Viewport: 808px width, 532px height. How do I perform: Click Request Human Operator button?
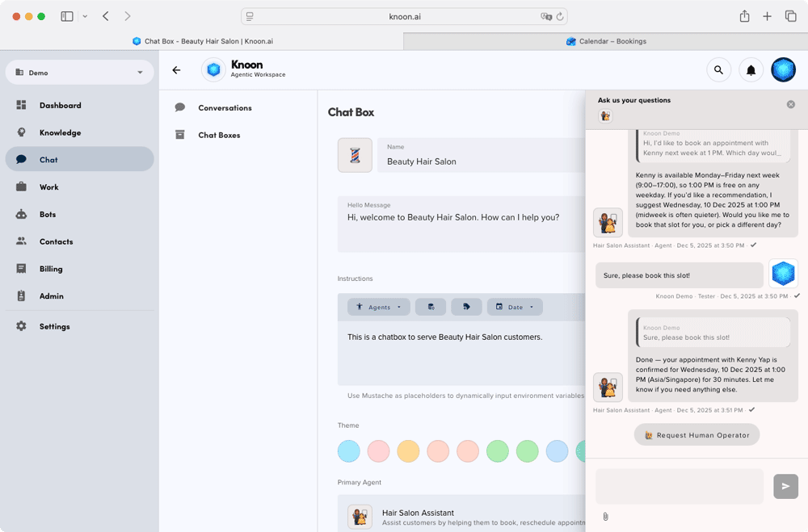point(696,434)
